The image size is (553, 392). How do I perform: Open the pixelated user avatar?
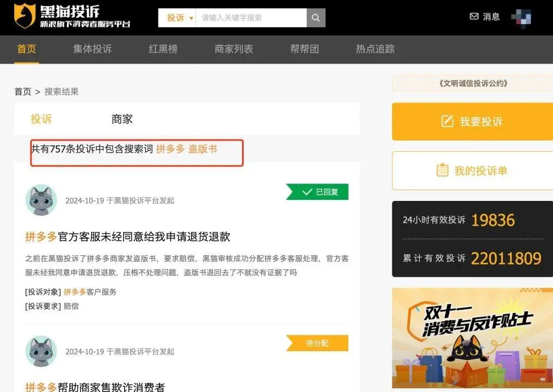click(x=521, y=17)
